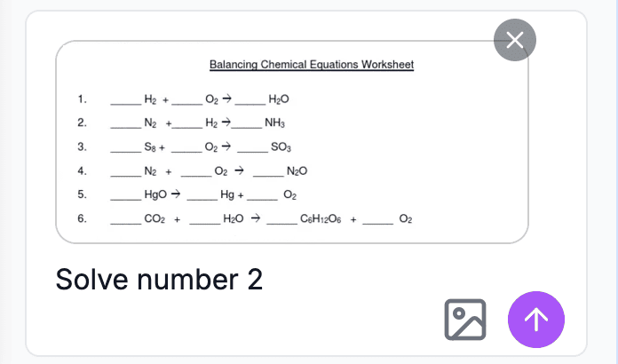
Task: Click the "Balancing Chemical Equations Worksheet" title
Action: [312, 64]
